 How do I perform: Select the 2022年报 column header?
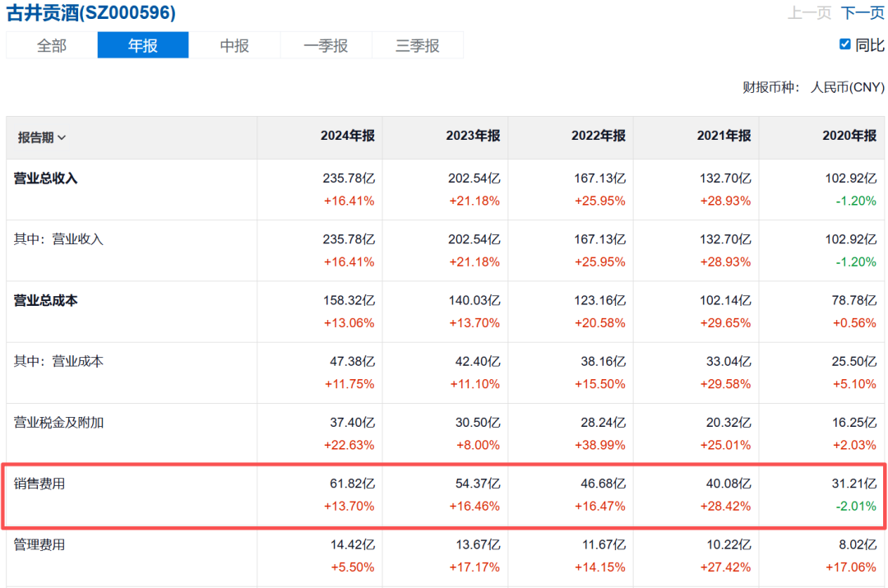click(598, 136)
